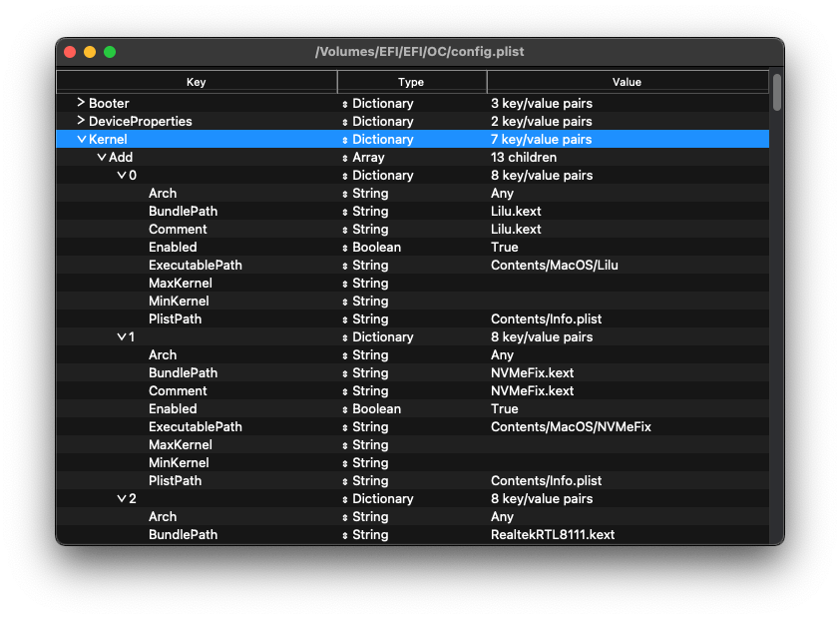This screenshot has width=840, height=619.
Task: Select the Contents/MacOS/Lilu value
Action: pyautogui.click(x=554, y=266)
